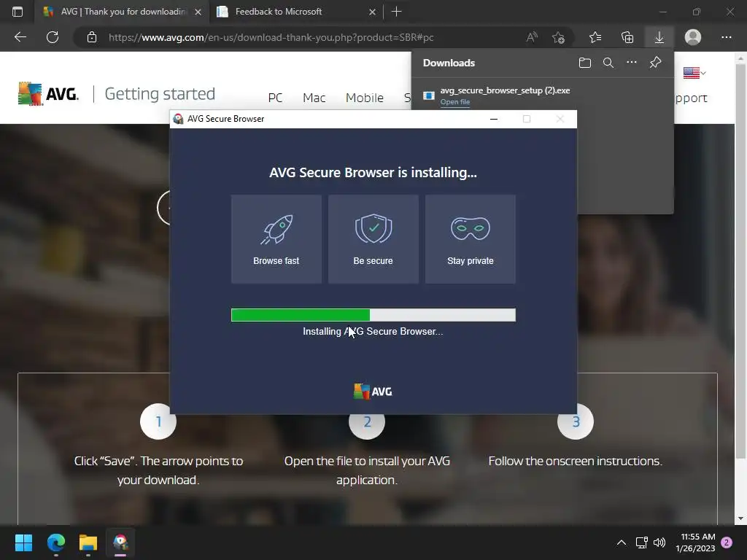Open the Mobile menu on AVG site

[365, 98]
